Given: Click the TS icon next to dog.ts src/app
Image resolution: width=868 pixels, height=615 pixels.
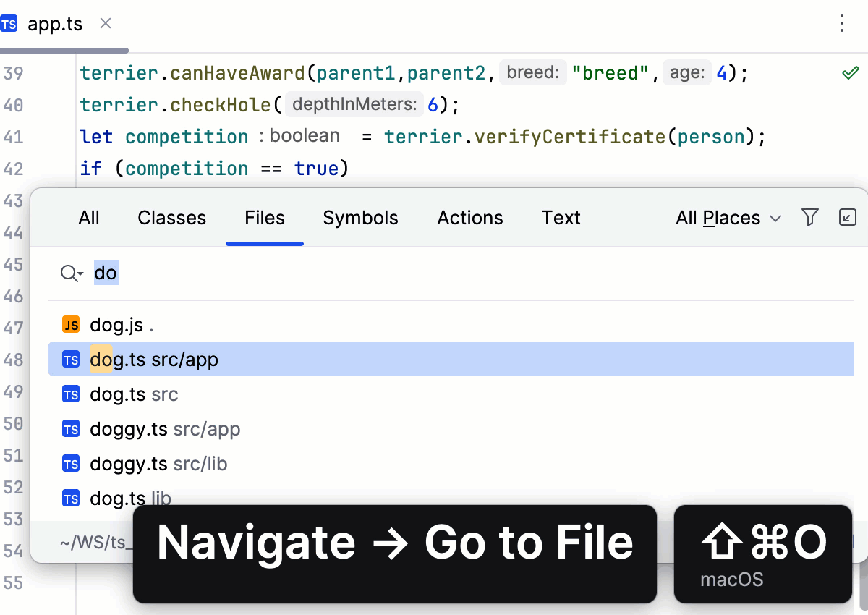Looking at the screenshot, I should coord(70,359).
